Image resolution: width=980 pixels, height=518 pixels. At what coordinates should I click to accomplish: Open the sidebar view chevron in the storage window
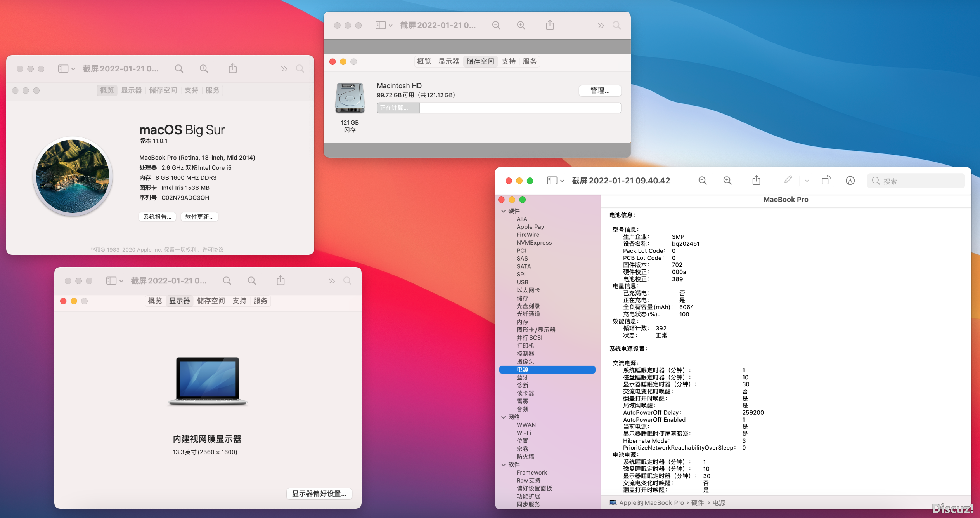(x=390, y=26)
